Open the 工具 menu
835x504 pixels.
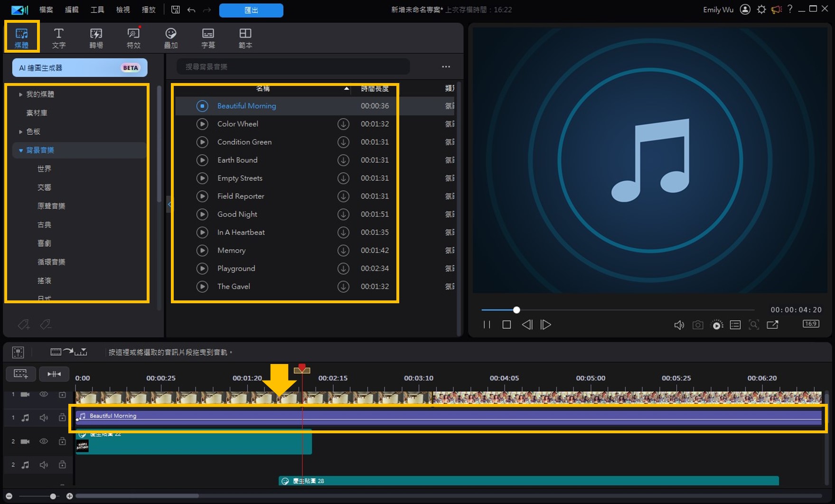pyautogui.click(x=97, y=9)
